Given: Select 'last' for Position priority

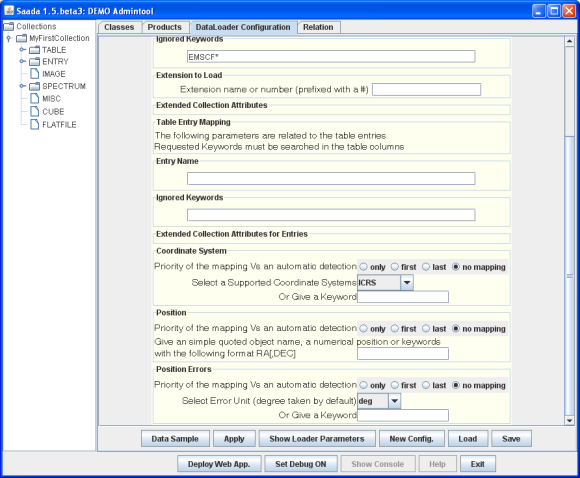Looking at the screenshot, I should tap(426, 329).
